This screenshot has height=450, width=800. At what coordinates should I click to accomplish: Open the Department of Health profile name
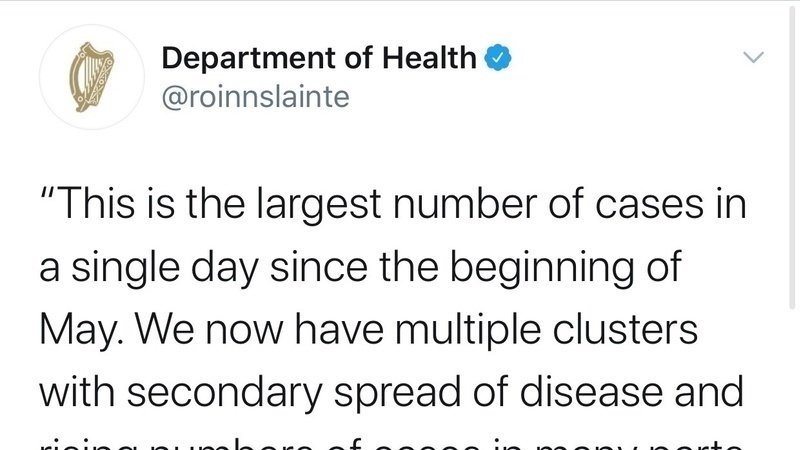pos(318,58)
